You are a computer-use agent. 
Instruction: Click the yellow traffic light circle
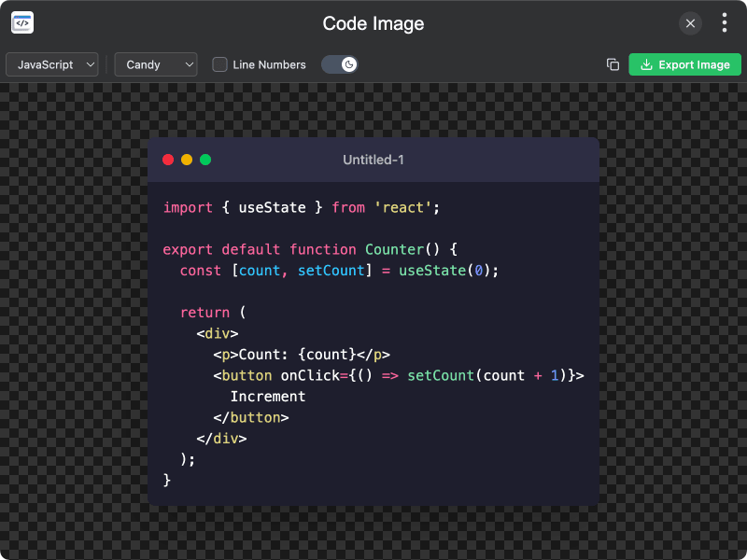[187, 160]
